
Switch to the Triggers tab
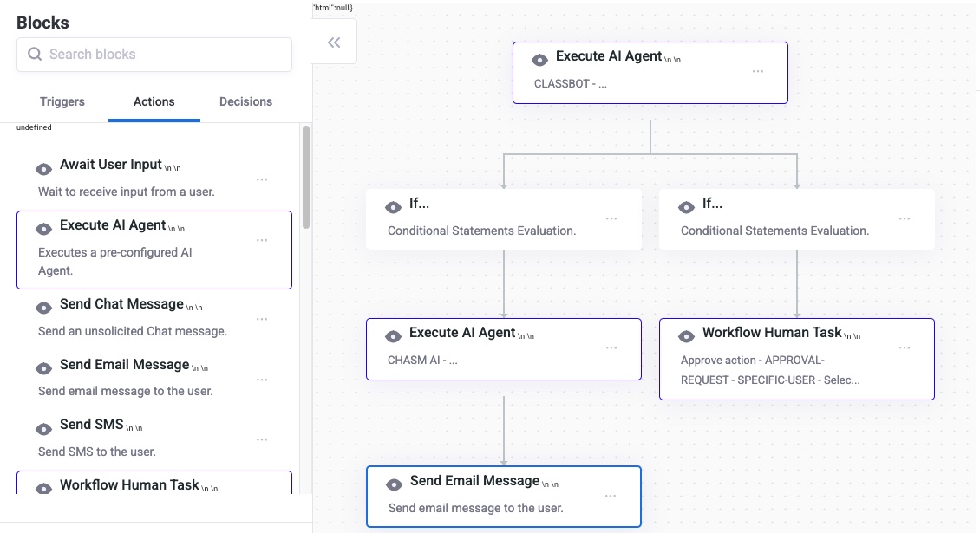(x=62, y=102)
